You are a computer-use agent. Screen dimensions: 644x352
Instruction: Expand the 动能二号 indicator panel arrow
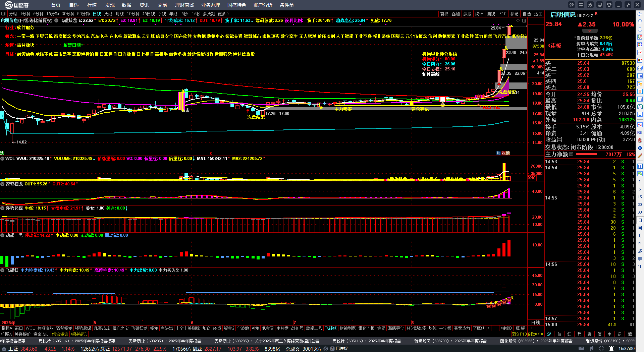(x=2, y=235)
